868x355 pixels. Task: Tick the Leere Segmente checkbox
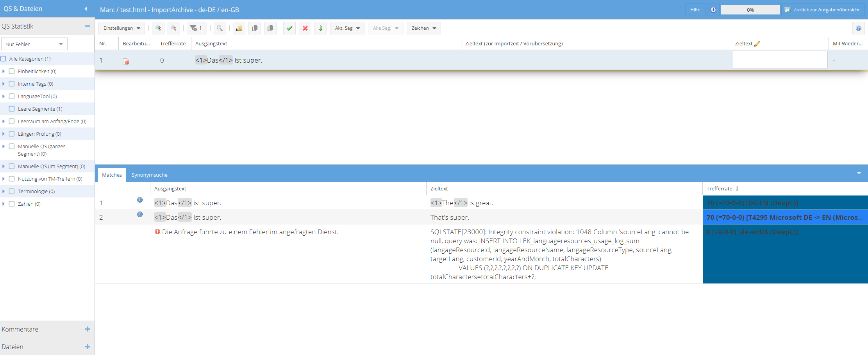(x=12, y=109)
